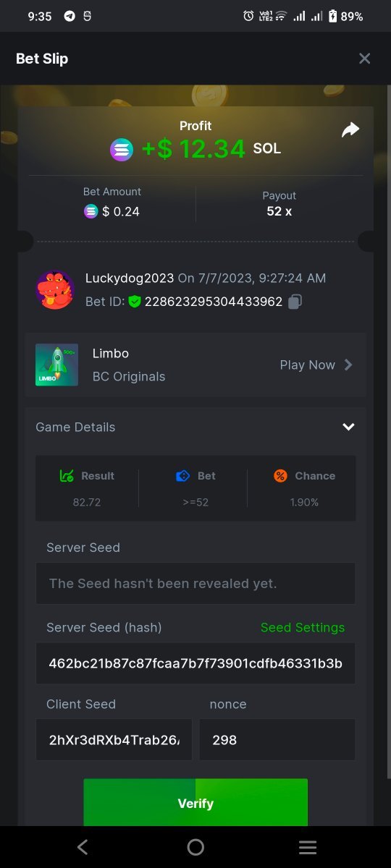The image size is (391, 868).
Task: Collapse the Game Details section
Action: click(x=348, y=427)
